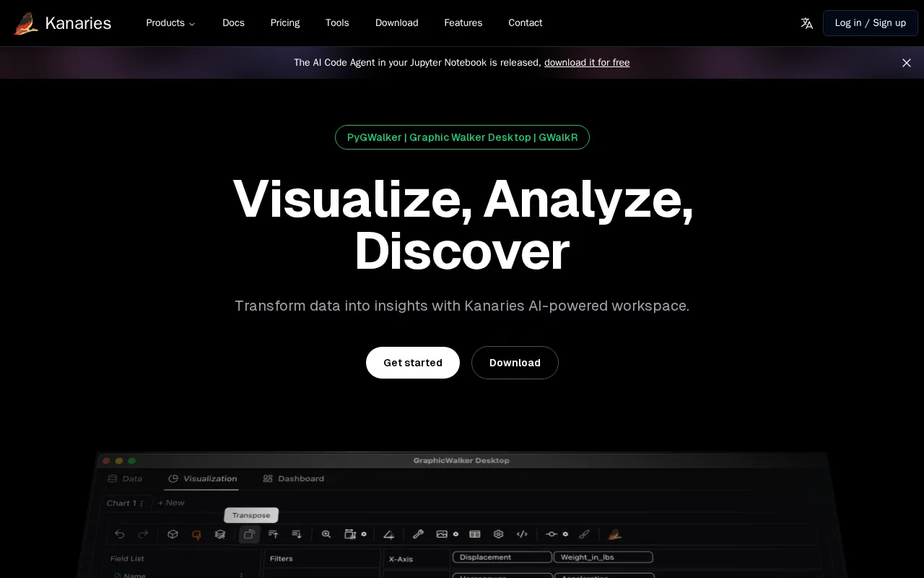Viewport: 924px width, 578px height.
Task: Click the table view icon in preview
Action: point(474,535)
